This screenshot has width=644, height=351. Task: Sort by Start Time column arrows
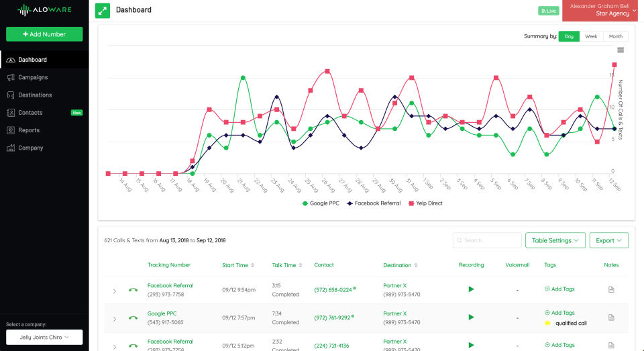252,265
